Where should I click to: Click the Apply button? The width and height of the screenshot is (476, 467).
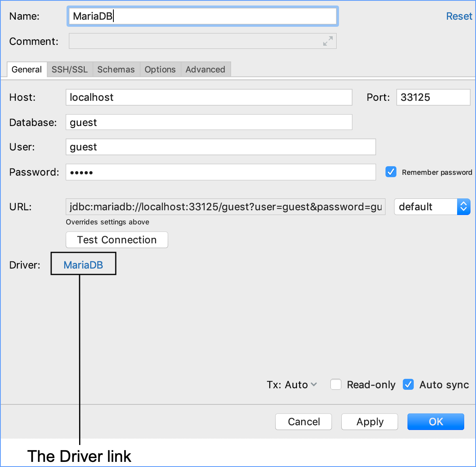(x=370, y=422)
